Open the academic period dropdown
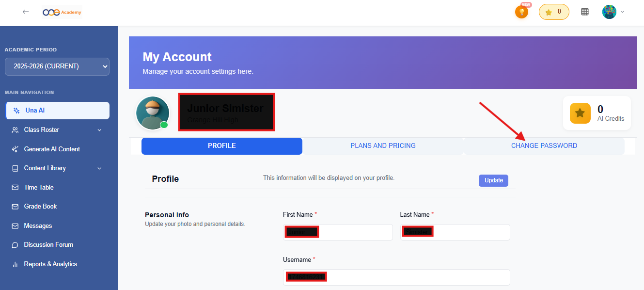This screenshot has width=644, height=290. click(x=57, y=66)
